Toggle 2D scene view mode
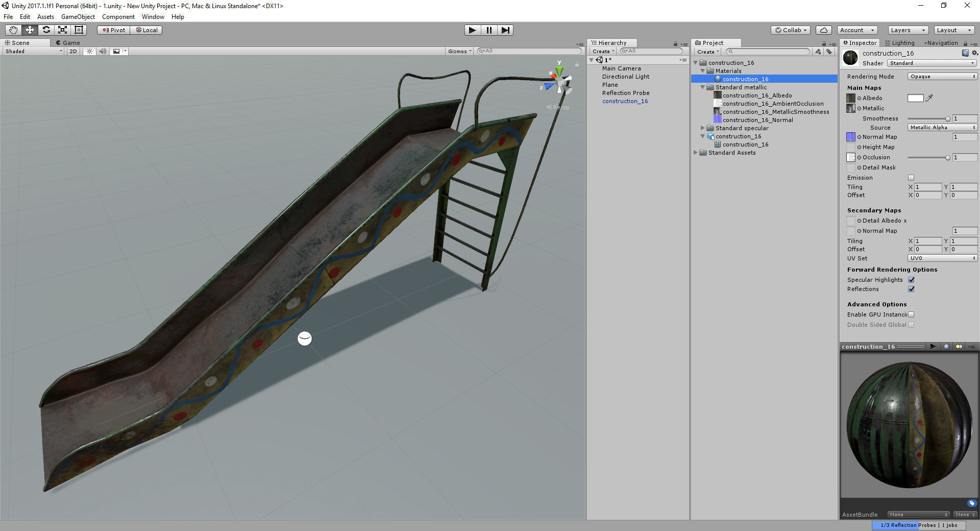 [73, 51]
